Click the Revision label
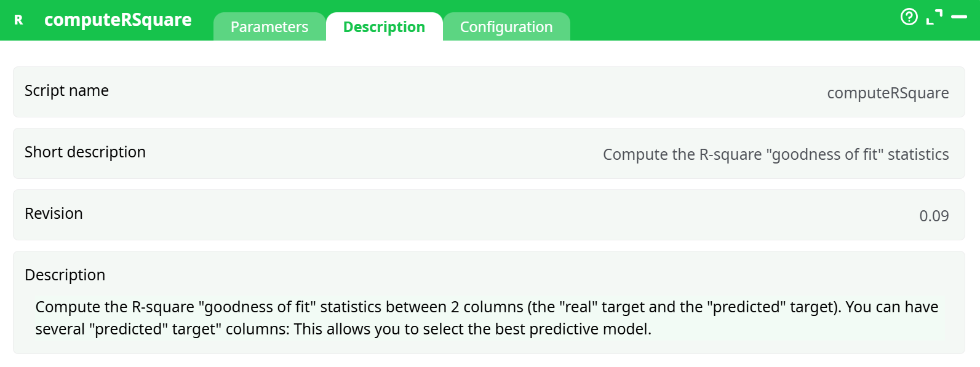 [x=54, y=214]
